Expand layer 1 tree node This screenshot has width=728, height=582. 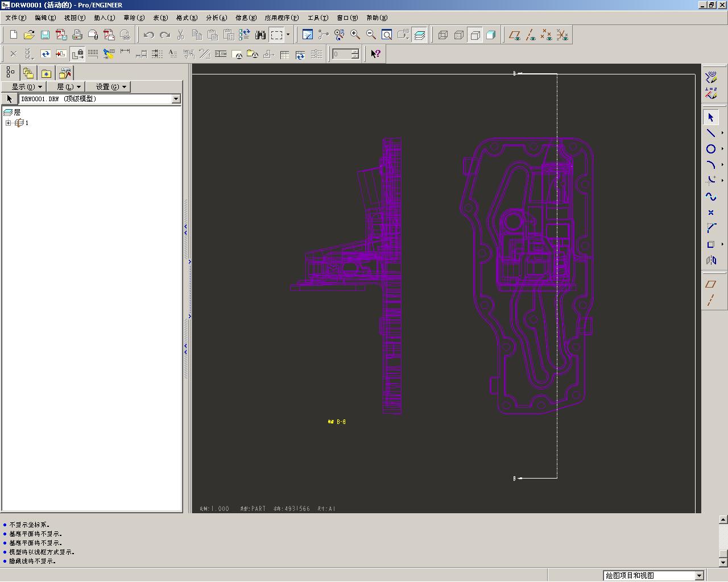click(x=8, y=123)
